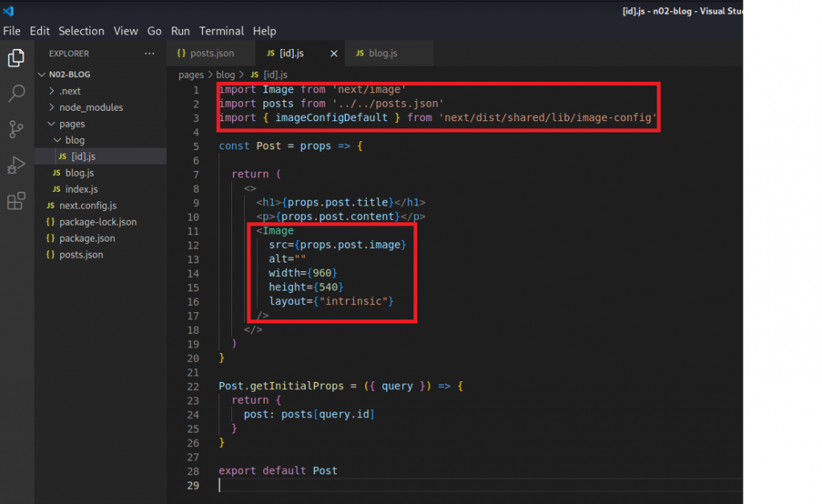Click 'export default Post' on line 28

pos(278,470)
